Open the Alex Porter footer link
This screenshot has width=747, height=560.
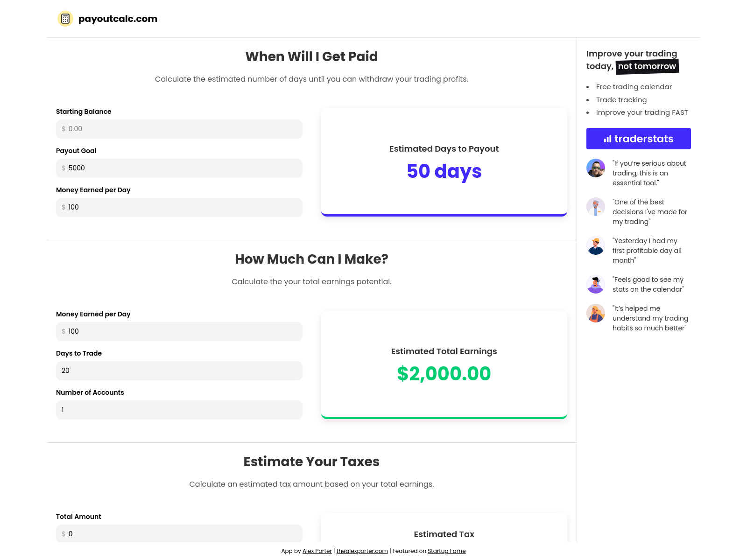317,551
